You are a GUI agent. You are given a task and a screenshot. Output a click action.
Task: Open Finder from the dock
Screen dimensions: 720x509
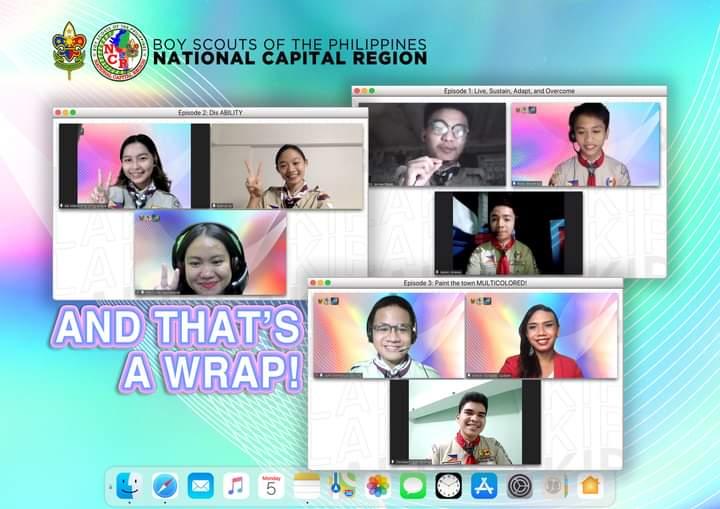coord(129,485)
